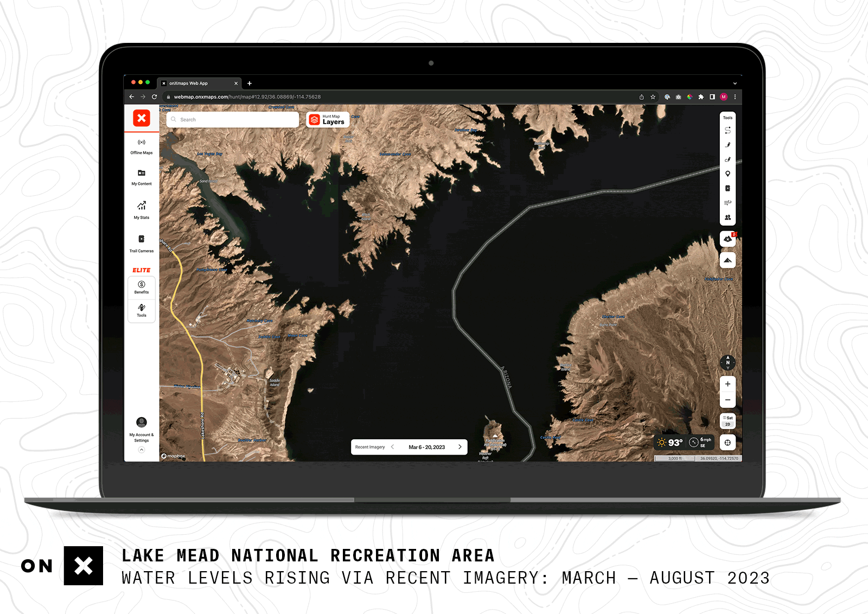Click the Mar 6 - 20, 2023 date

coord(426,447)
